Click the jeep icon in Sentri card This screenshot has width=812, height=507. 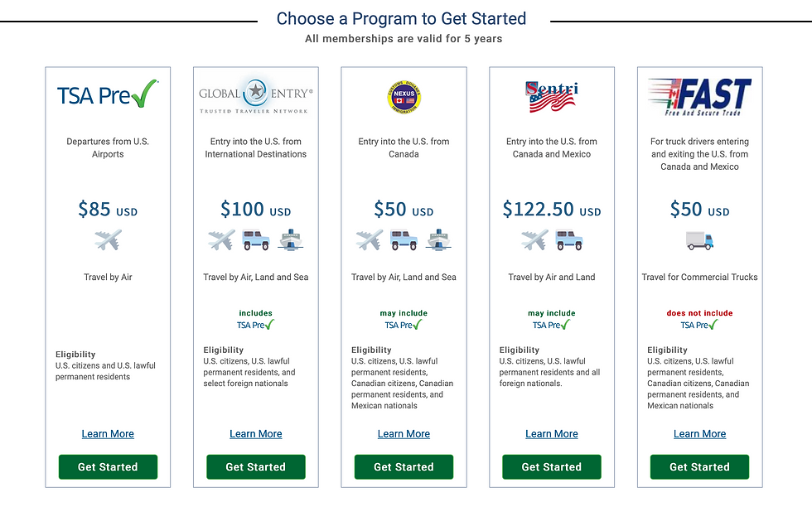click(569, 240)
